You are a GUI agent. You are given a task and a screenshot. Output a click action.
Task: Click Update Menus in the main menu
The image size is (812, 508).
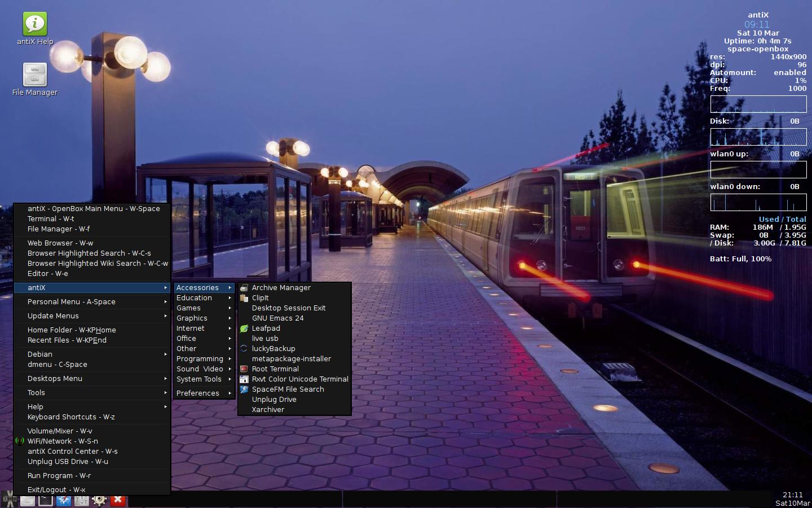coord(52,316)
